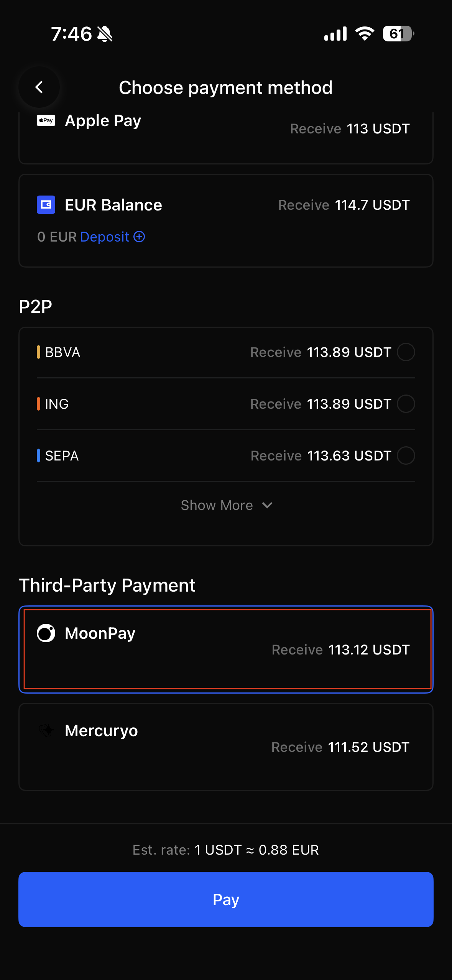Tap the EUR Balance wallet icon

pyautogui.click(x=46, y=205)
